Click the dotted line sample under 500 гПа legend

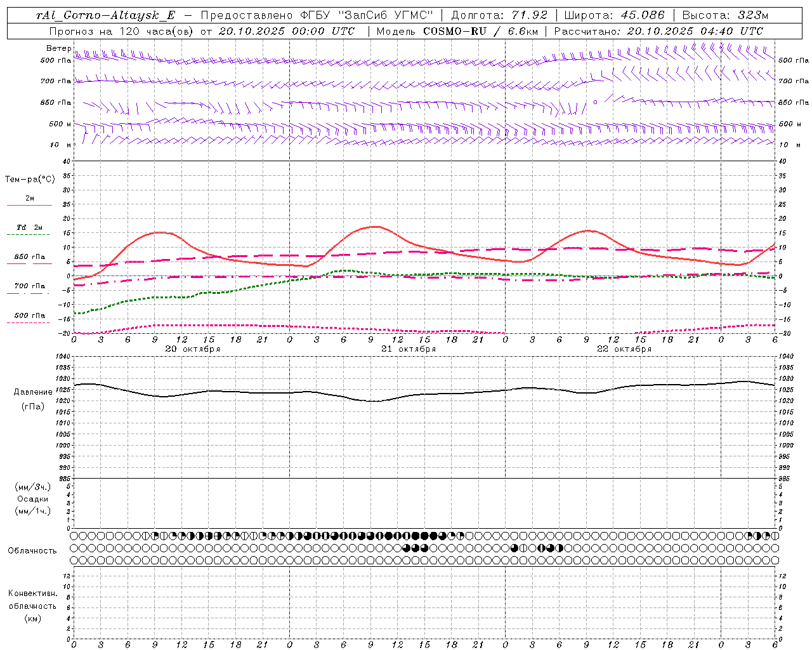point(29,322)
